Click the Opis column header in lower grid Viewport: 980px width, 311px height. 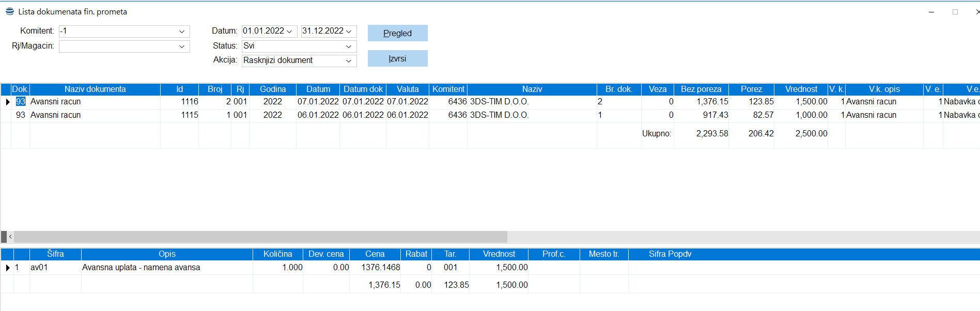coord(167,254)
